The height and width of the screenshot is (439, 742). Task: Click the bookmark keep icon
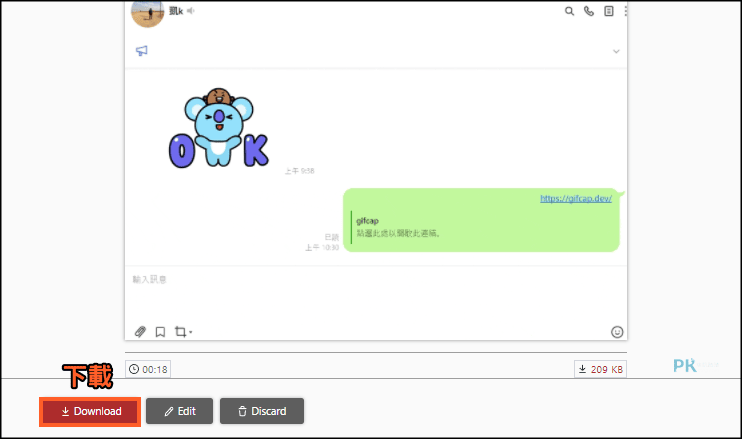pyautogui.click(x=160, y=332)
